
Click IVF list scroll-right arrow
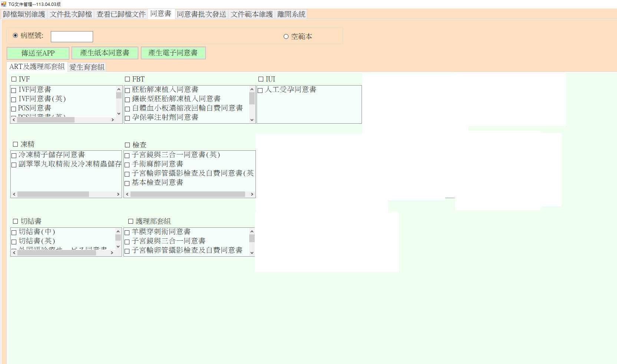coord(113,120)
